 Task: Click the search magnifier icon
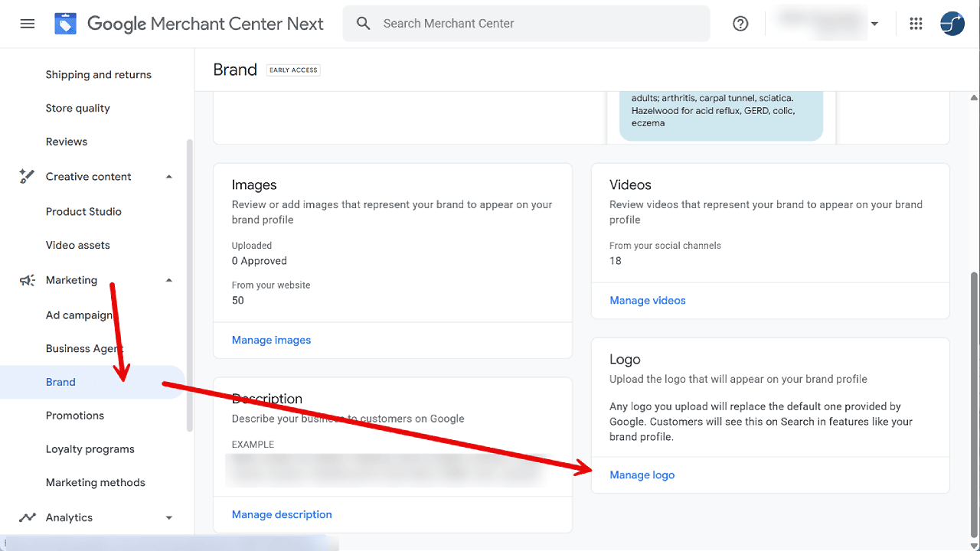[364, 24]
